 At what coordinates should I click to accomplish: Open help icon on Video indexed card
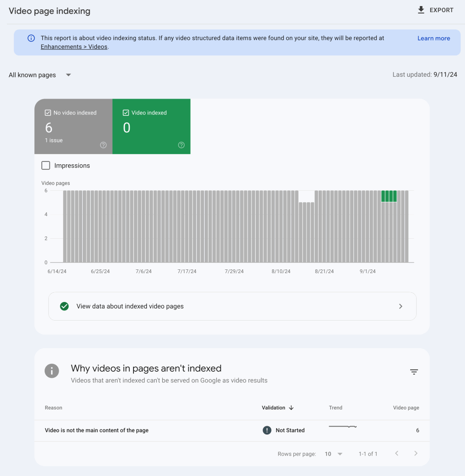[x=181, y=145]
